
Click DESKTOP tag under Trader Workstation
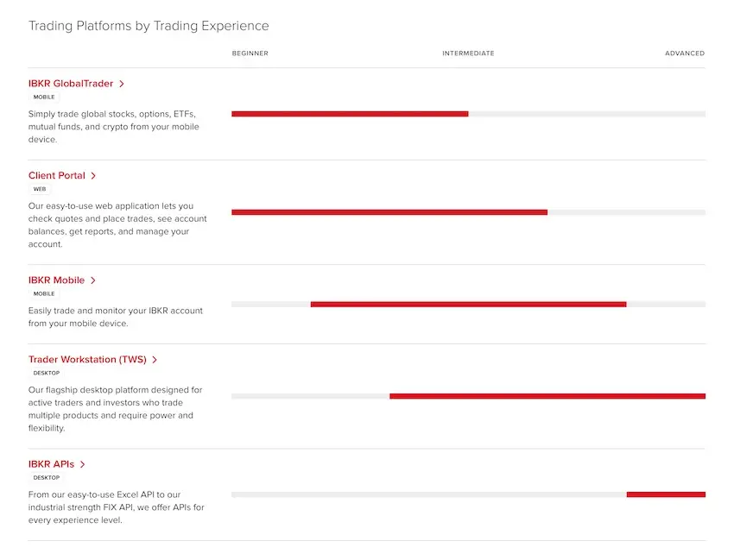(47, 374)
